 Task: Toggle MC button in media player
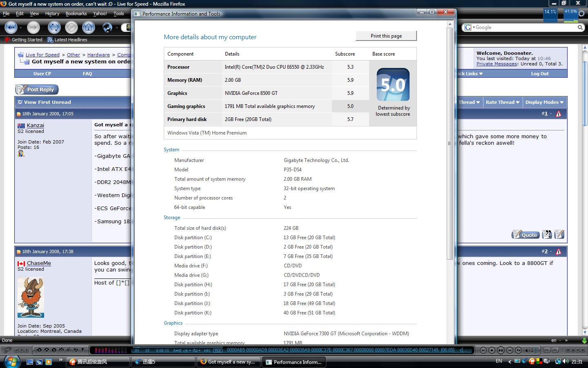coord(548,350)
